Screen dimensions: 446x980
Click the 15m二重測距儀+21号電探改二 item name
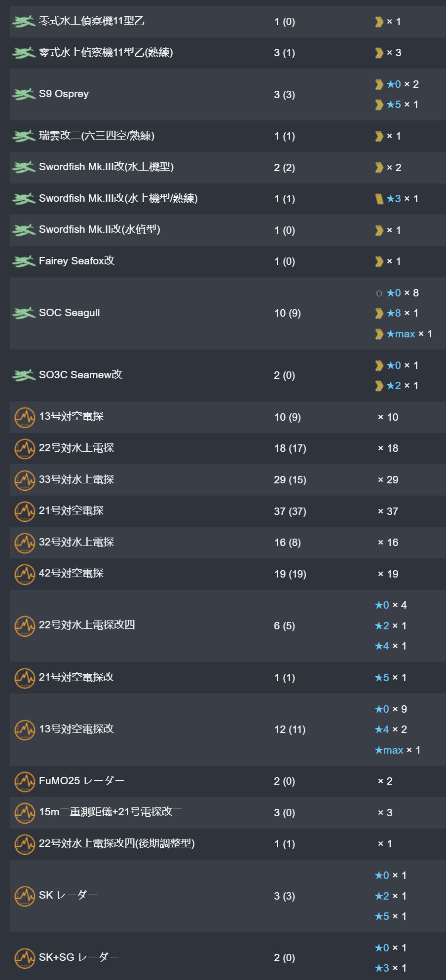(111, 812)
